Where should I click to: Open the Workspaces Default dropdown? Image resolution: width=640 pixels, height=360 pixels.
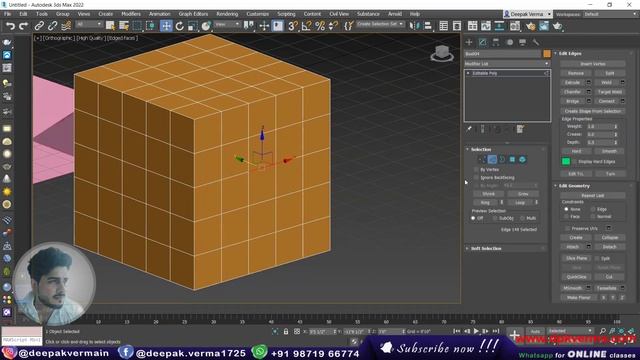click(610, 14)
